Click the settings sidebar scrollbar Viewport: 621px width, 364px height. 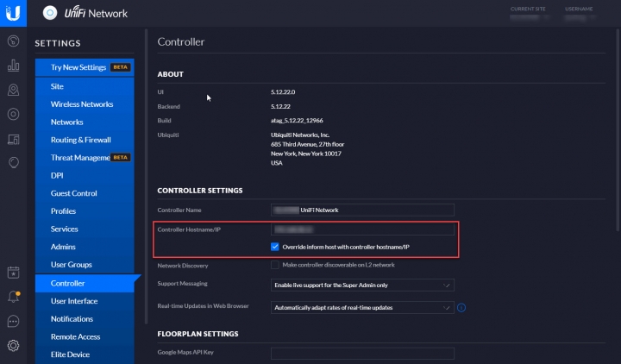click(x=146, y=176)
